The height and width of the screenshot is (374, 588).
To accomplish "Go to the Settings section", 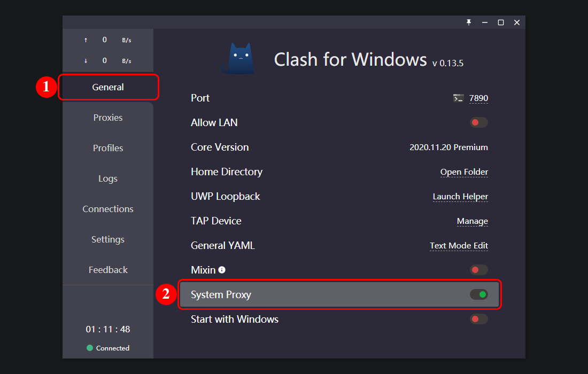I will [x=108, y=239].
